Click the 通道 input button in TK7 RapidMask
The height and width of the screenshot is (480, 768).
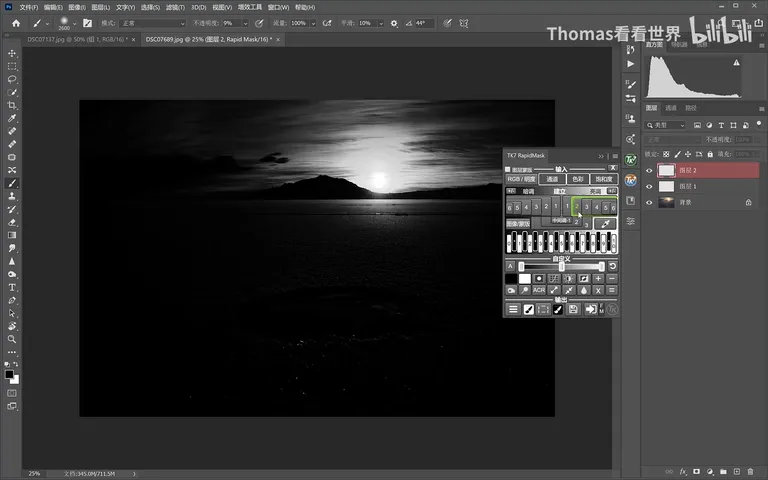point(552,179)
